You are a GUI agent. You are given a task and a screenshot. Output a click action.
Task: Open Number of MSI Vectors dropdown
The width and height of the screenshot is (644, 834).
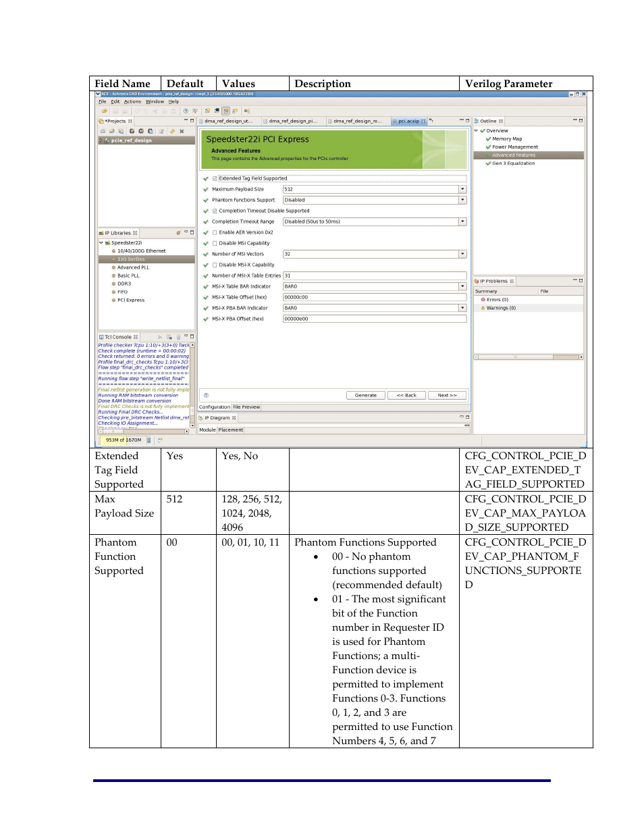pos(463,254)
